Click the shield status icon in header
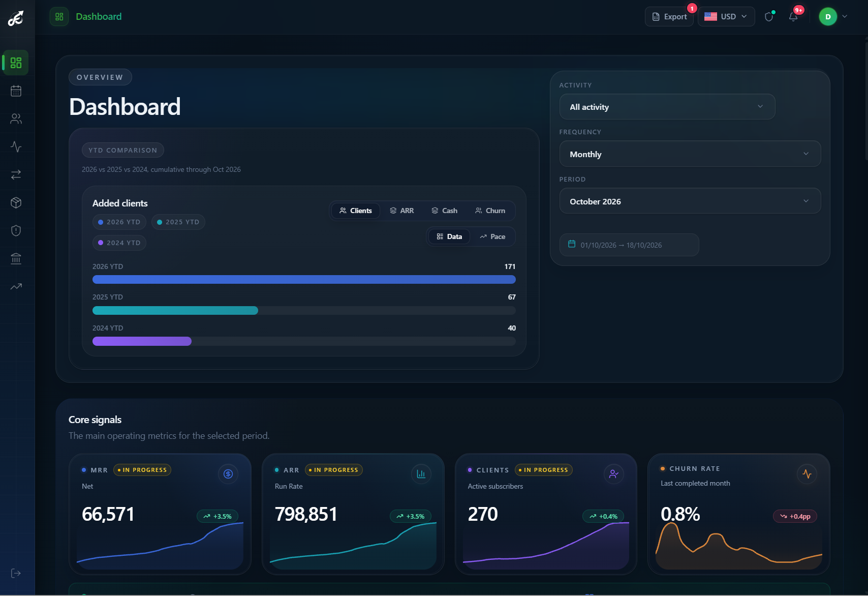The width and height of the screenshot is (868, 596). click(769, 17)
